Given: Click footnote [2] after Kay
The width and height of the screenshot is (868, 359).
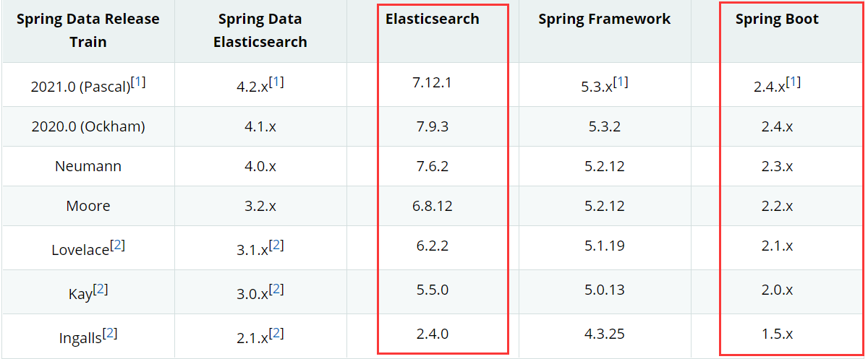Looking at the screenshot, I should coord(101,290).
